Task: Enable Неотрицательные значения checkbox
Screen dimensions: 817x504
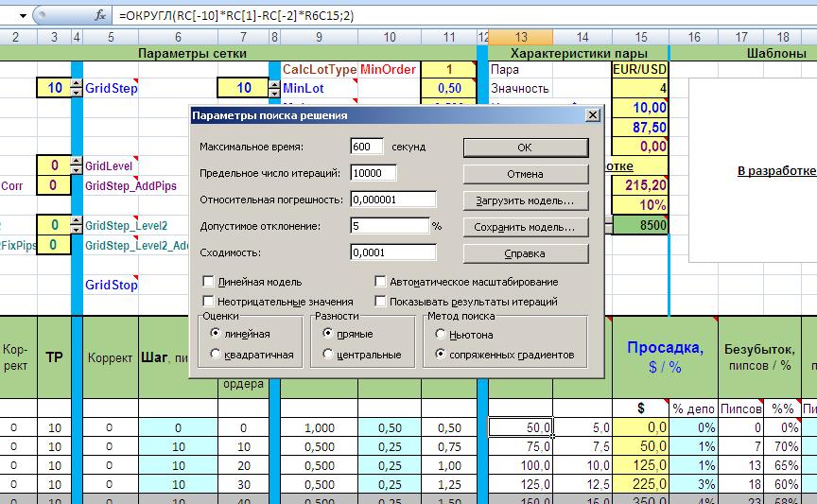Action: coord(208,302)
